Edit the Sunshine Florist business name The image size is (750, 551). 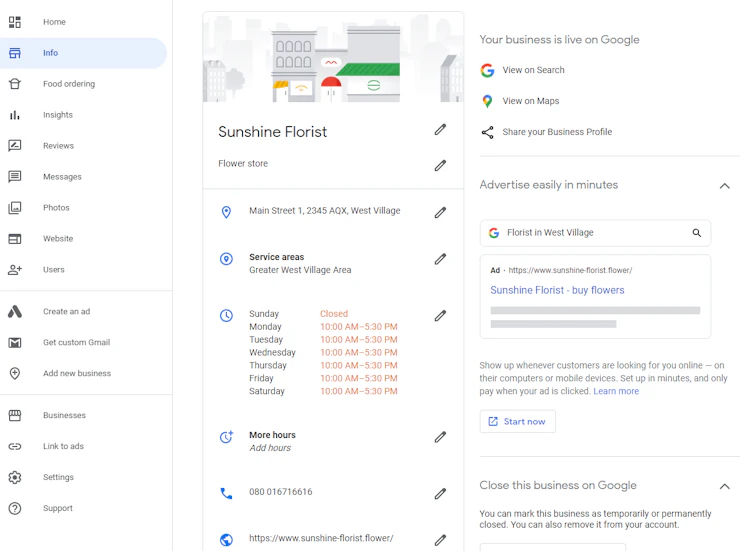click(441, 130)
